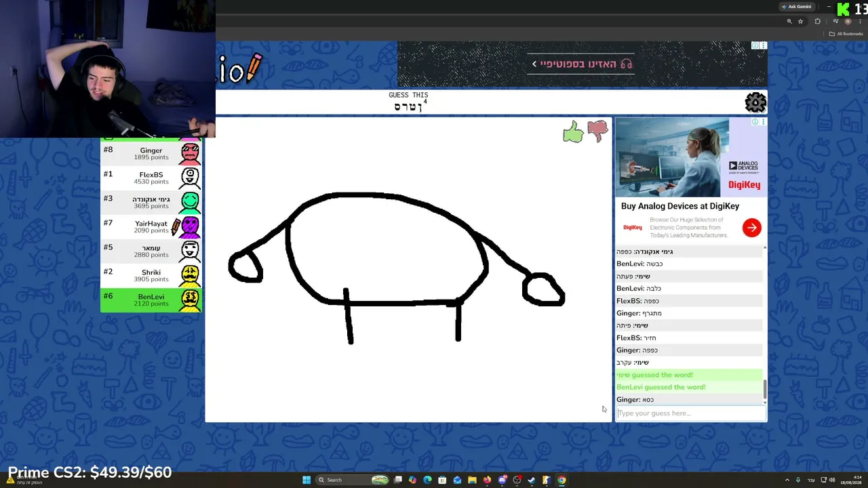Open Task View on the taskbar
This screenshot has height=488, width=868.
[398, 480]
